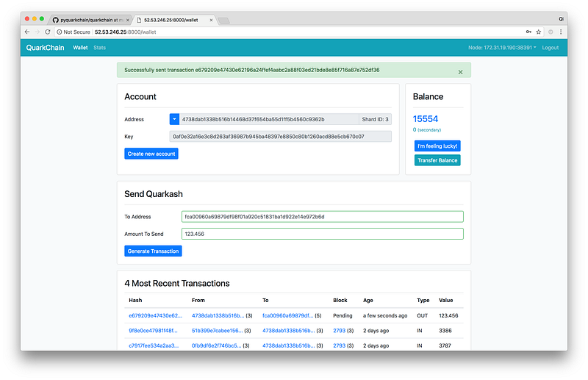Open transaction hash e679209e47430e62...
Viewport: 588px width, 380px height.
(155, 316)
